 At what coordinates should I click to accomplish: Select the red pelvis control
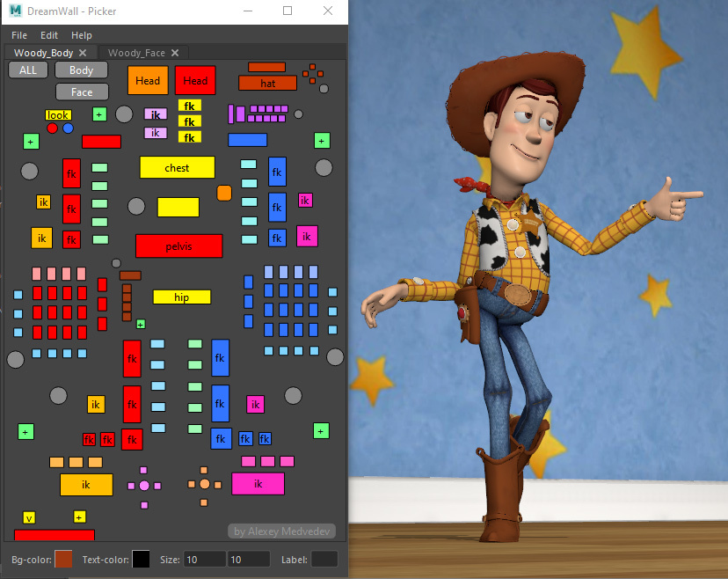pos(178,246)
